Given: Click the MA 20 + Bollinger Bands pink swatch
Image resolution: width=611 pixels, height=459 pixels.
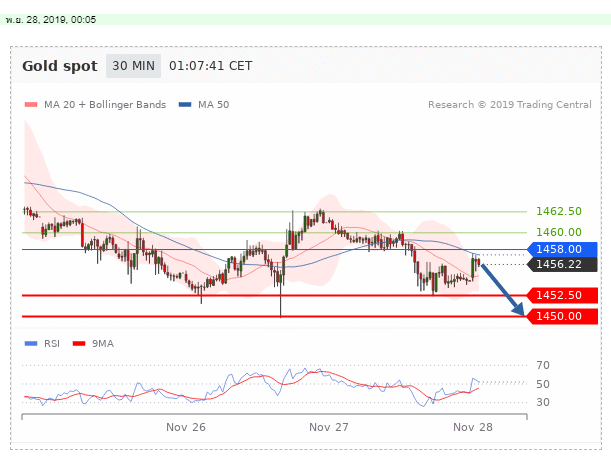Looking at the screenshot, I should tap(31, 104).
